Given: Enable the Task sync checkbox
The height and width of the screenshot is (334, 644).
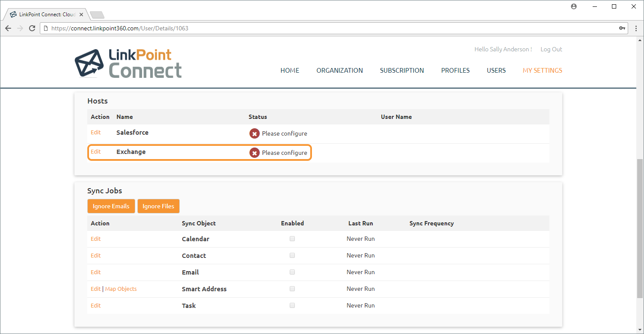Looking at the screenshot, I should pyautogui.click(x=292, y=305).
